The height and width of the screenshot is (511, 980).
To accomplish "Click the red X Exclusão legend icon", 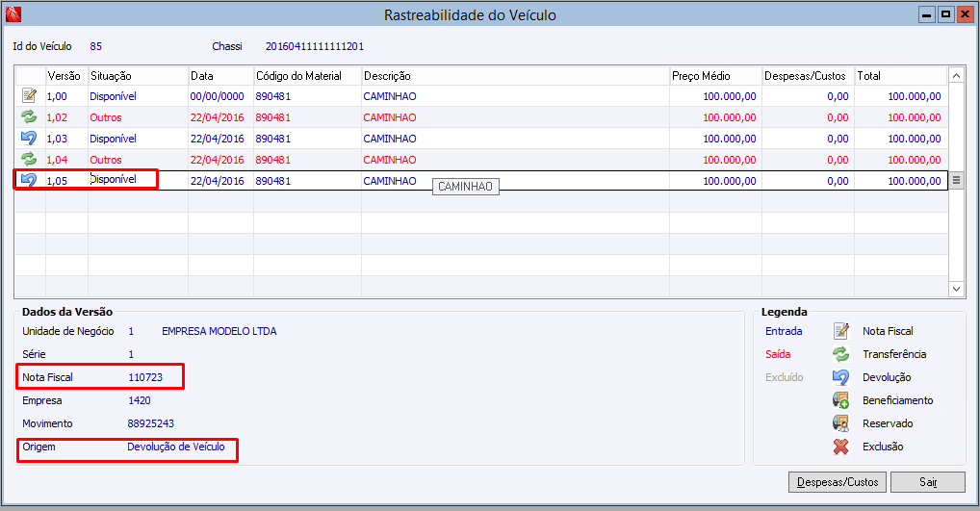I will click(x=841, y=447).
